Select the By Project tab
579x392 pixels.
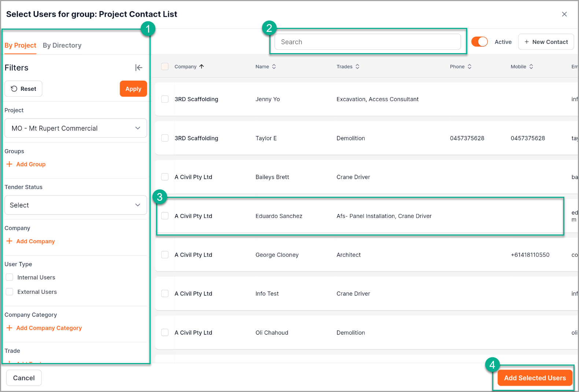pos(20,45)
